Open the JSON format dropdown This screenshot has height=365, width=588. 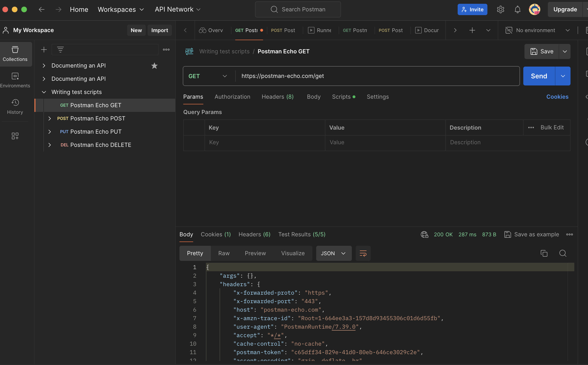333,253
